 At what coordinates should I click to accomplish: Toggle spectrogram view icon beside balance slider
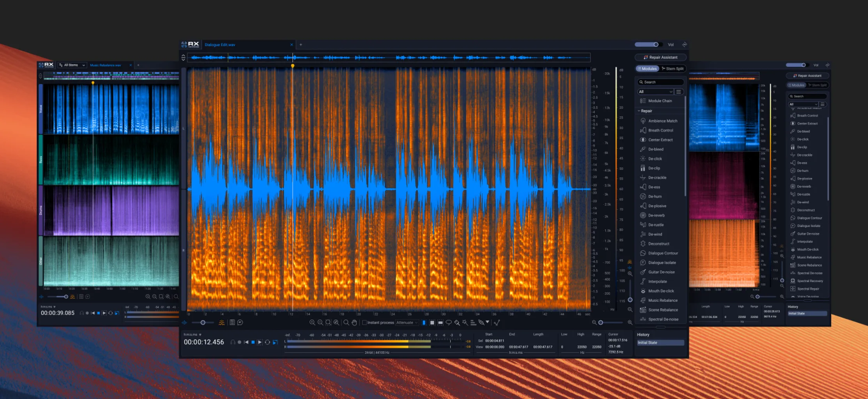[x=221, y=323]
